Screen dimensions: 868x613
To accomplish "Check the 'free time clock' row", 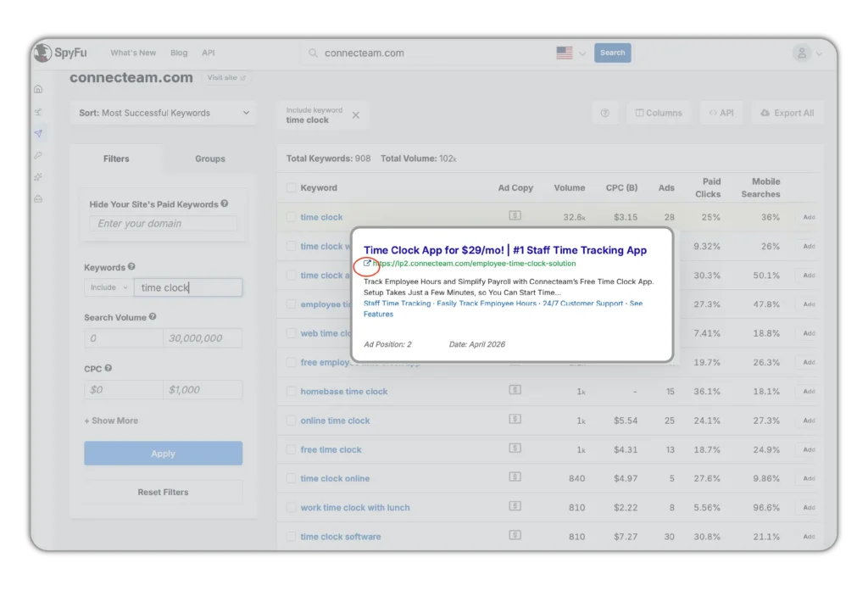I will tap(291, 449).
